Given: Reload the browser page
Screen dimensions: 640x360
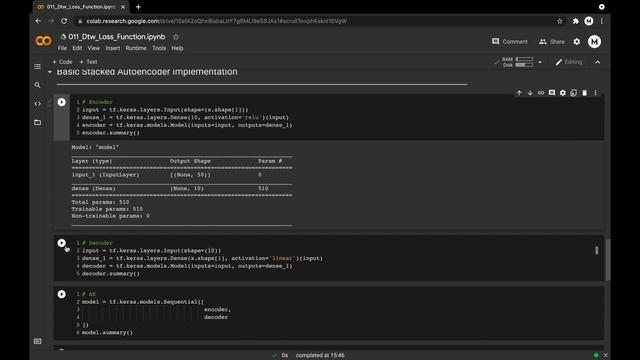Looking at the screenshot, I should [x=64, y=21].
